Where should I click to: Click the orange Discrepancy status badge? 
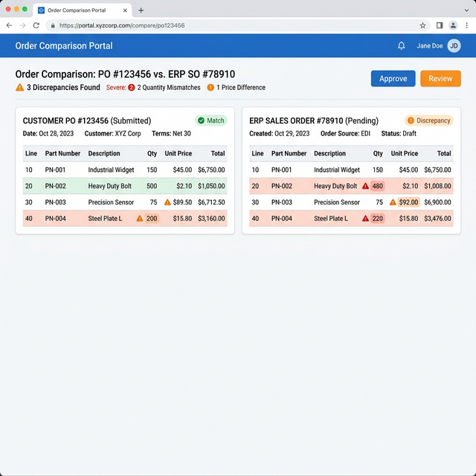(428, 120)
